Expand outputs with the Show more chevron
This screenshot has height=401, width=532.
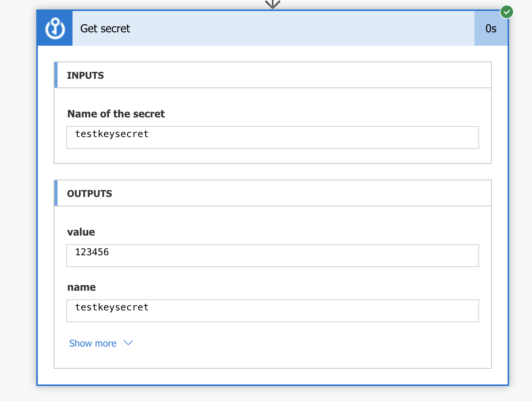pyautogui.click(x=128, y=343)
